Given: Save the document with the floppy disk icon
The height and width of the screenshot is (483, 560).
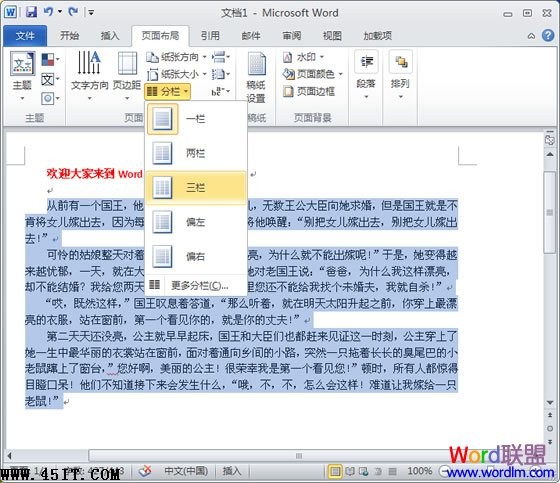Looking at the screenshot, I should [x=31, y=12].
